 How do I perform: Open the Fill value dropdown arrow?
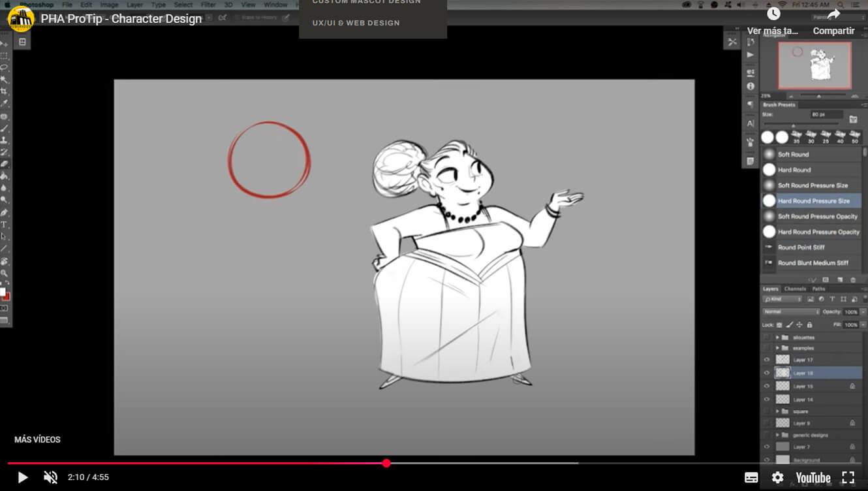[x=863, y=325]
